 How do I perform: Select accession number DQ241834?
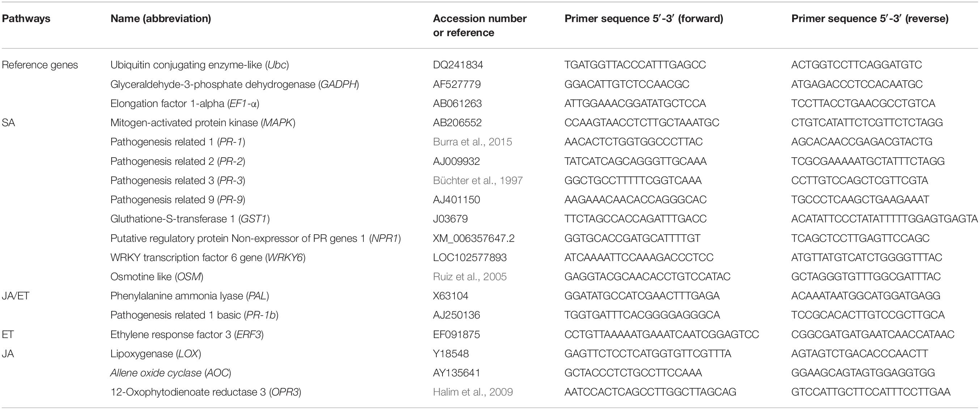tap(458, 65)
